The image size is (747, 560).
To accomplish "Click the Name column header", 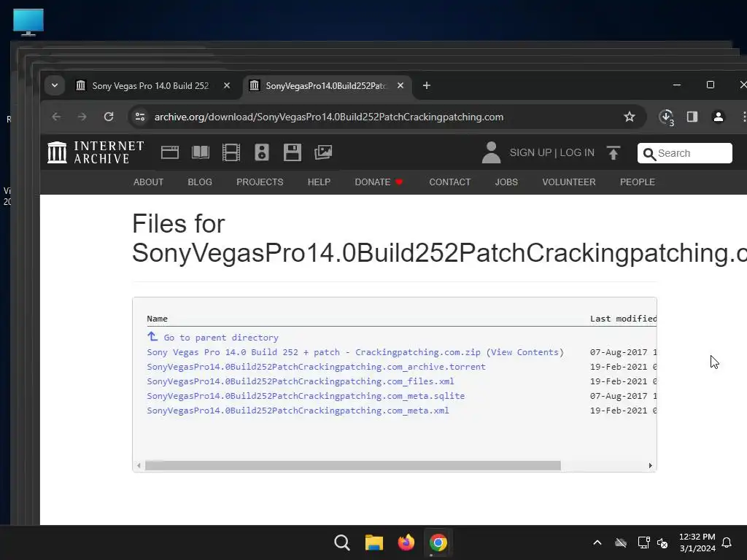I will pos(158,319).
